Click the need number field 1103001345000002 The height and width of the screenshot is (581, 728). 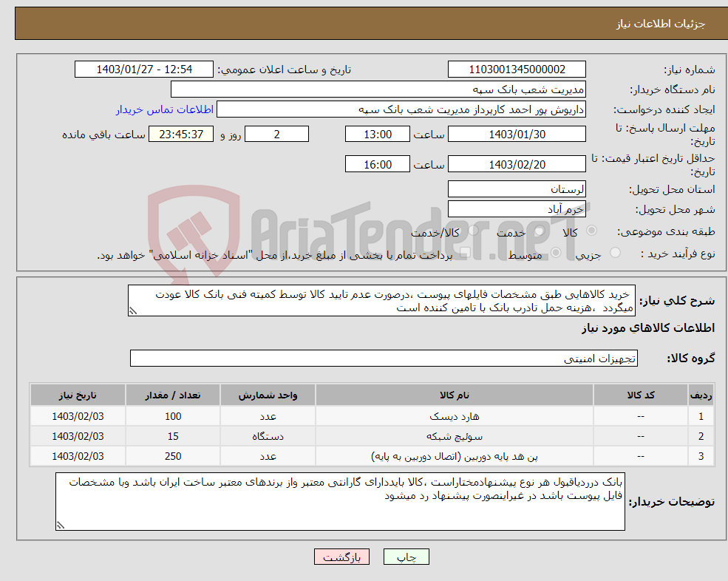tap(517, 69)
